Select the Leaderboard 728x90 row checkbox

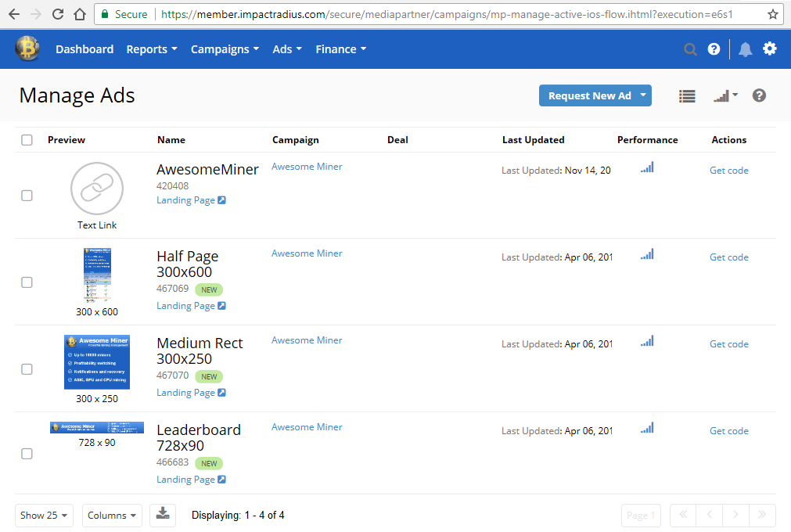(27, 454)
